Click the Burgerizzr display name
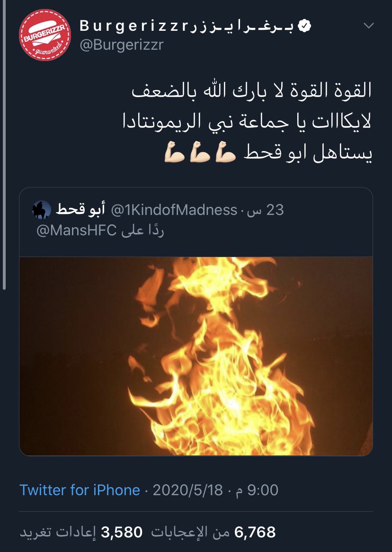This screenshot has height=552, width=392. click(187, 26)
